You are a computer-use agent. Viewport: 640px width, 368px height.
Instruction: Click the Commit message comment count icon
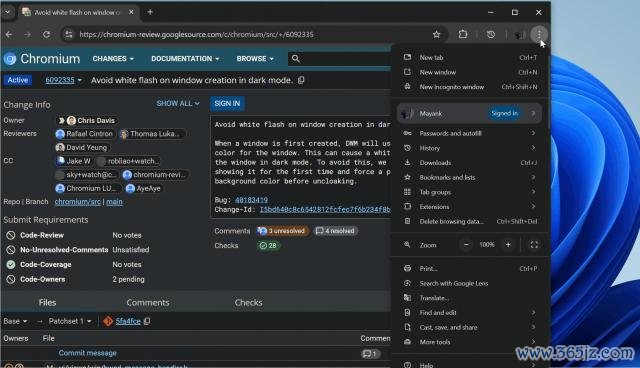tap(370, 354)
